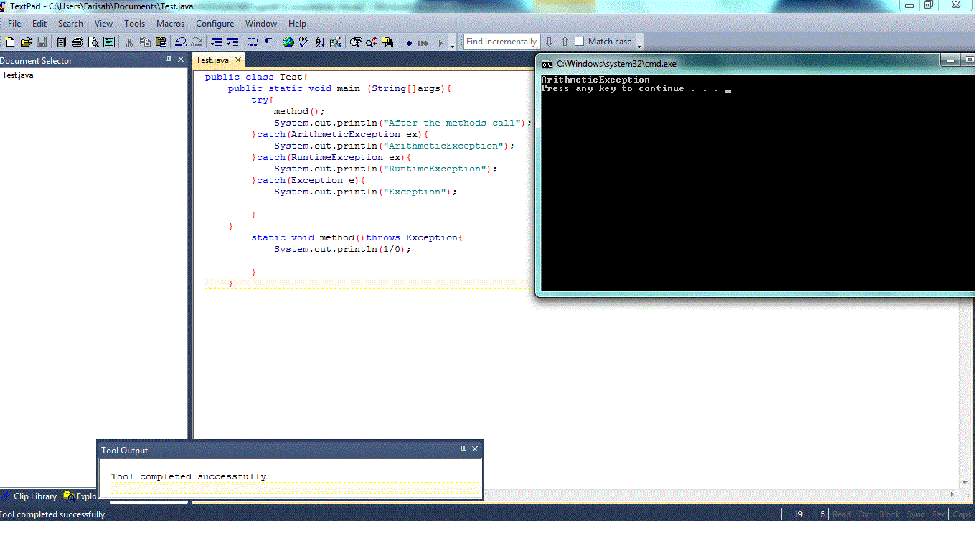Cut selection with scissors icon

129,42
